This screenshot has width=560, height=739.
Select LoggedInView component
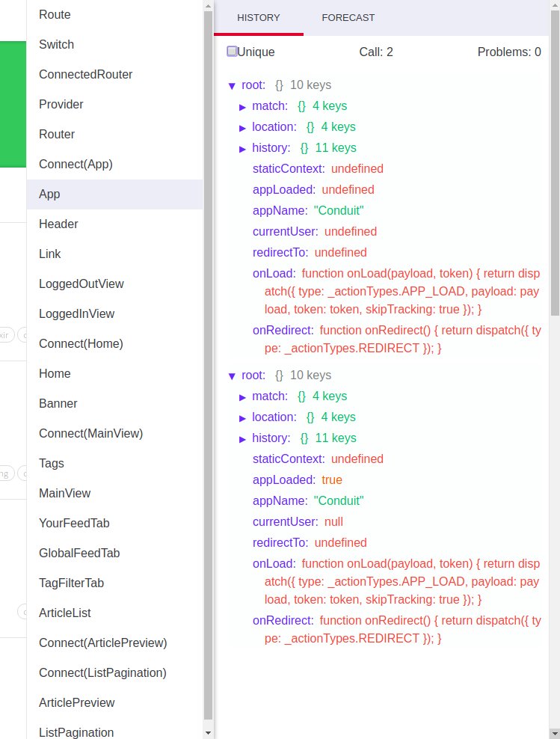coord(115,314)
